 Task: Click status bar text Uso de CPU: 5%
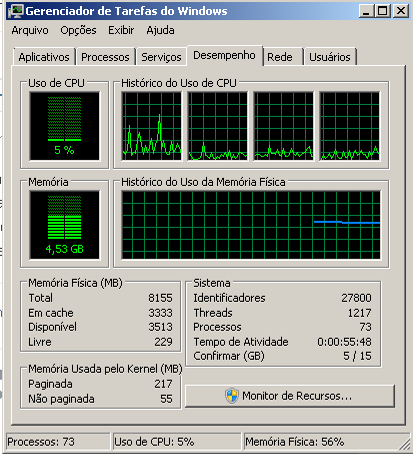pos(154,442)
